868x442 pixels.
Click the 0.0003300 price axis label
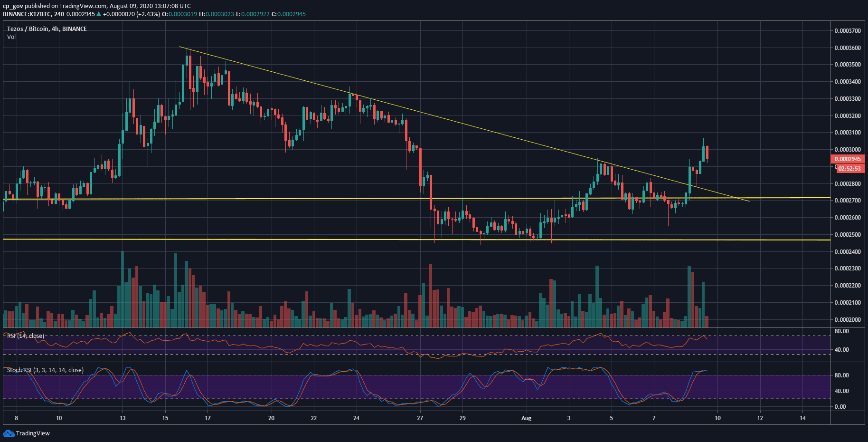pyautogui.click(x=848, y=98)
